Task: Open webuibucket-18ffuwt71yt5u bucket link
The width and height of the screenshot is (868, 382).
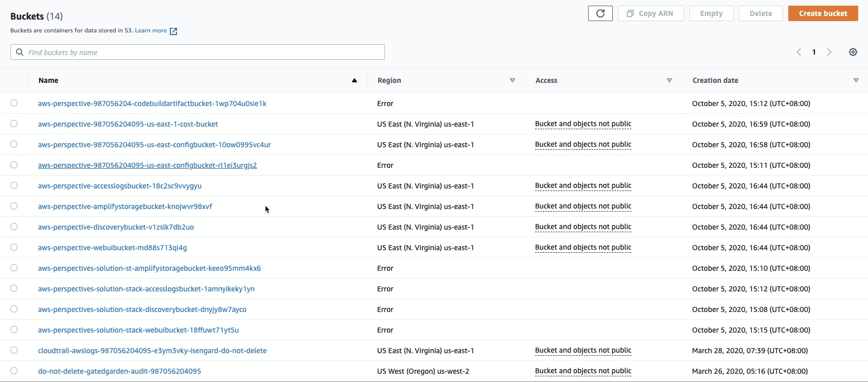Action: pyautogui.click(x=138, y=330)
